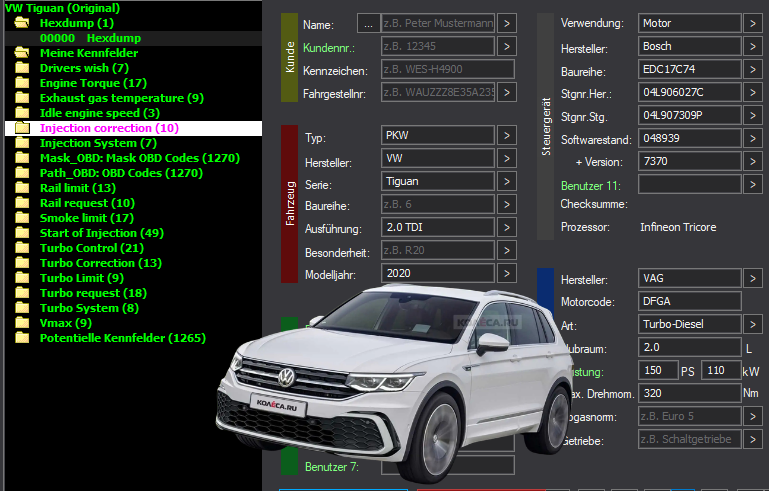Click the Start of Injection folder icon
This screenshot has width=769, height=491.
tap(22, 233)
